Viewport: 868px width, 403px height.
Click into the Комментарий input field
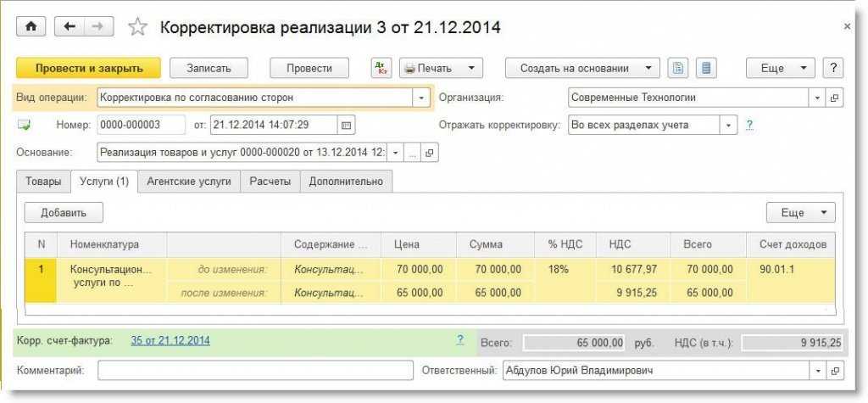[254, 371]
